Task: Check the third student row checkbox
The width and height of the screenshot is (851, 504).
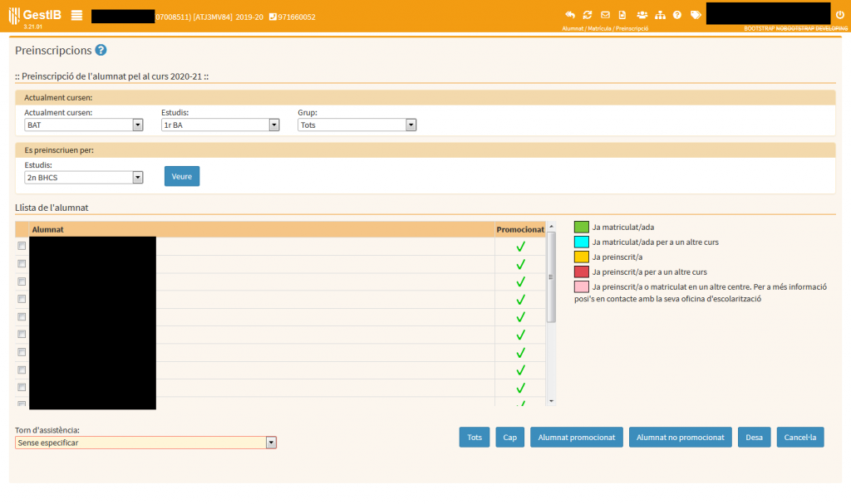Action: [x=22, y=281]
